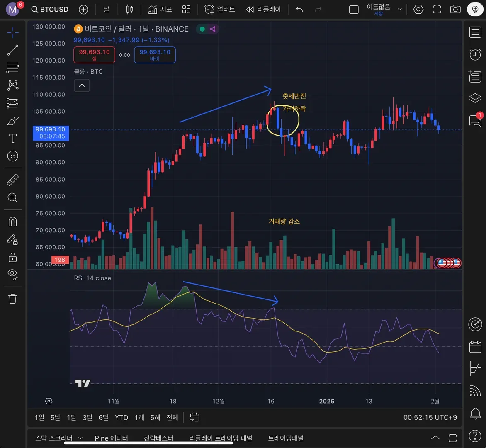This screenshot has height=448, width=486.
Task: Add a symbol to compare
Action: 84,10
